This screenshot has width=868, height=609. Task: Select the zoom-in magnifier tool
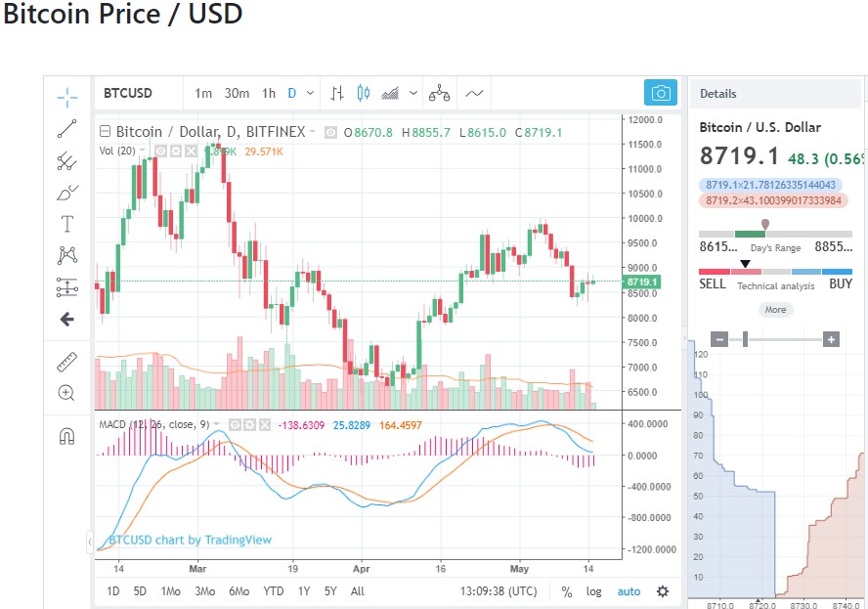point(66,393)
